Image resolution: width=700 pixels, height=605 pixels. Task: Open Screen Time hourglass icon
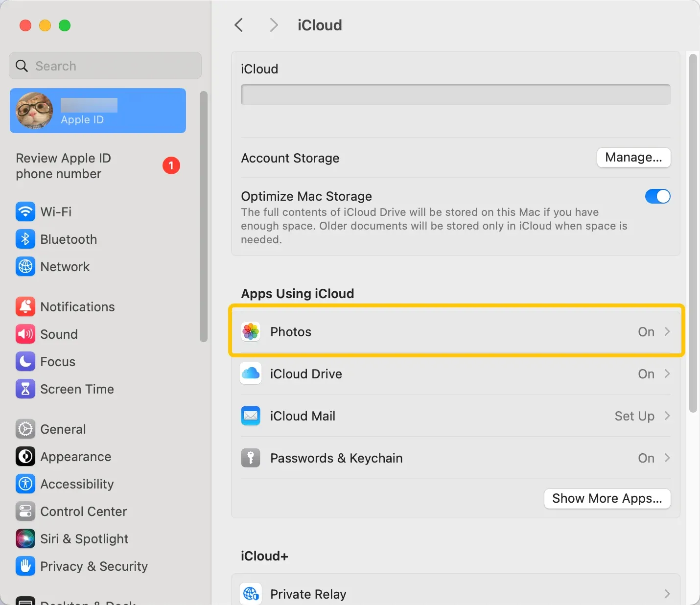click(25, 389)
